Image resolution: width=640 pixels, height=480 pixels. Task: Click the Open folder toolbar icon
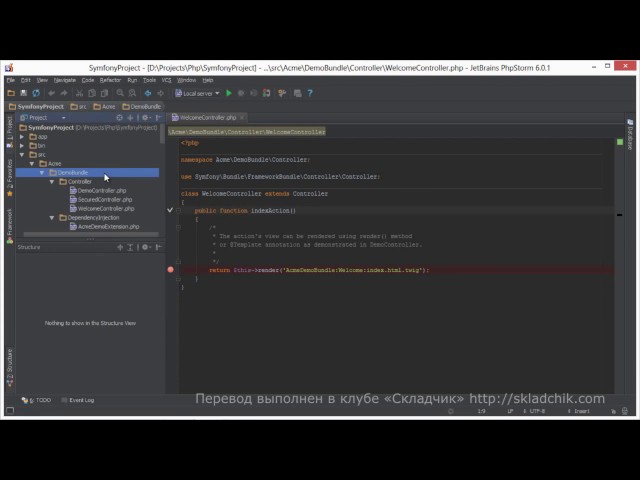coord(11,93)
